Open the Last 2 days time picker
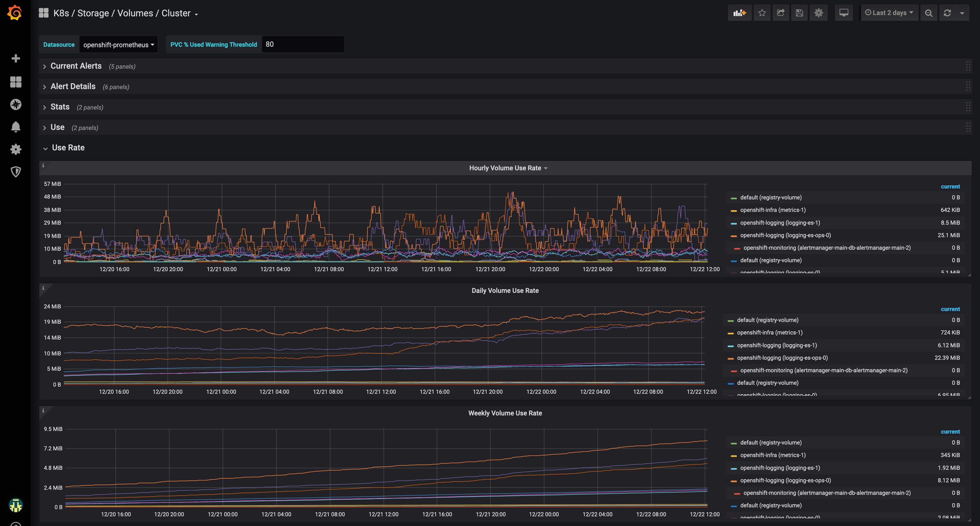980x526 pixels. click(x=889, y=13)
